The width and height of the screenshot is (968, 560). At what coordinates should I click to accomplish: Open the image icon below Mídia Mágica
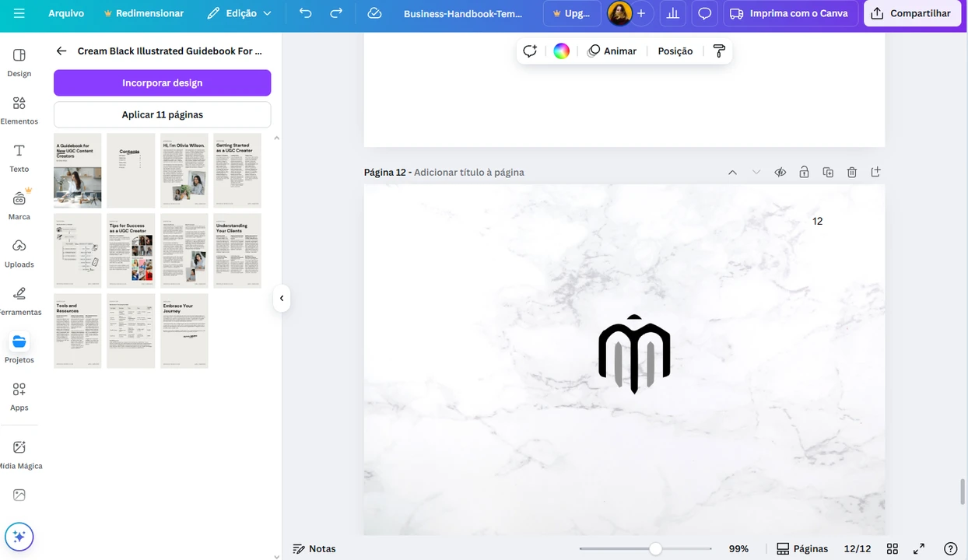tap(19, 495)
